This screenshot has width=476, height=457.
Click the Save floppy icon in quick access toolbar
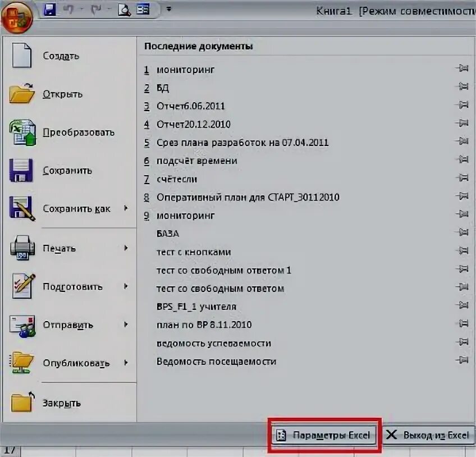[x=49, y=10]
